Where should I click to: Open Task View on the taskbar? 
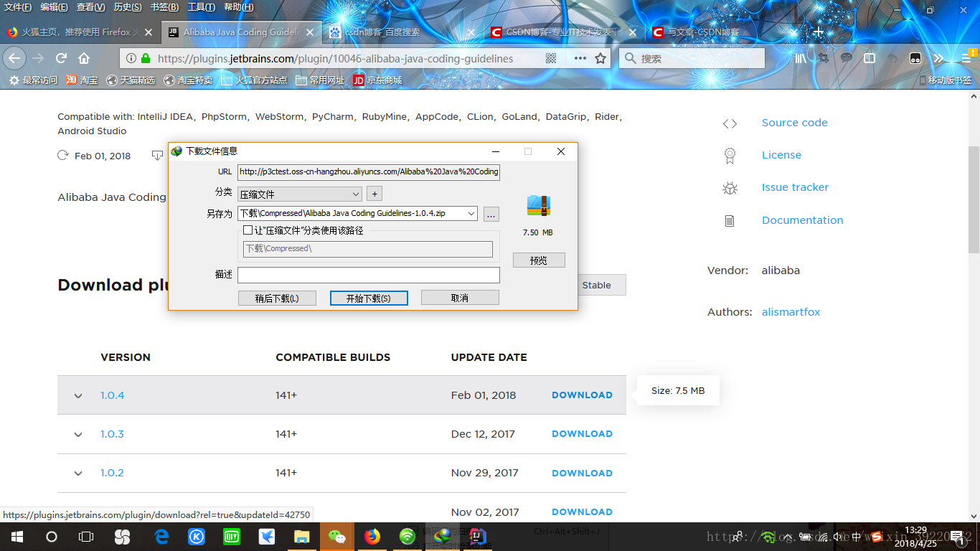pos(86,537)
